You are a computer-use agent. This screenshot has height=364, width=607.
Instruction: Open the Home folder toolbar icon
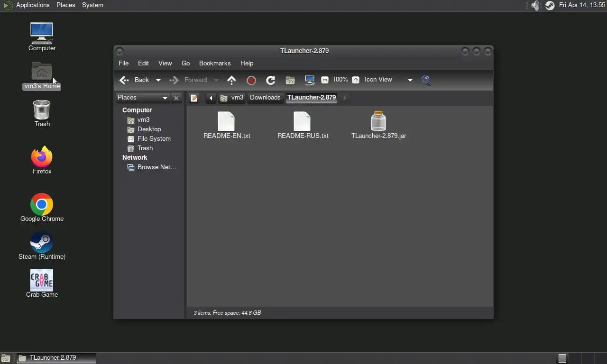pos(290,80)
